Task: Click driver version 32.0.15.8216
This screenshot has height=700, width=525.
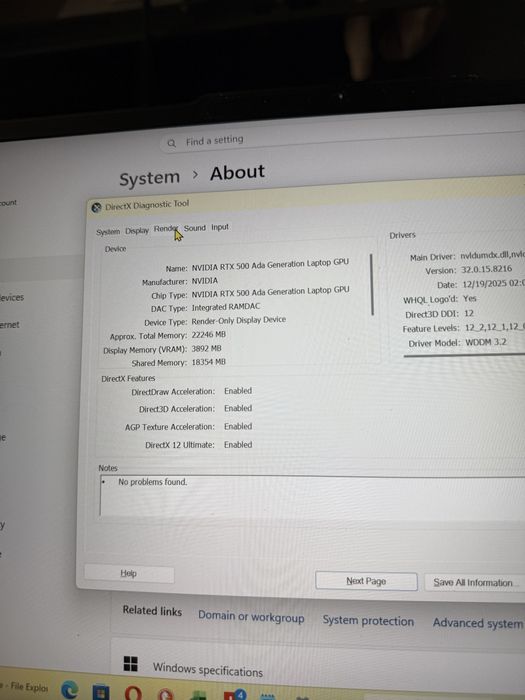Action: tap(487, 269)
